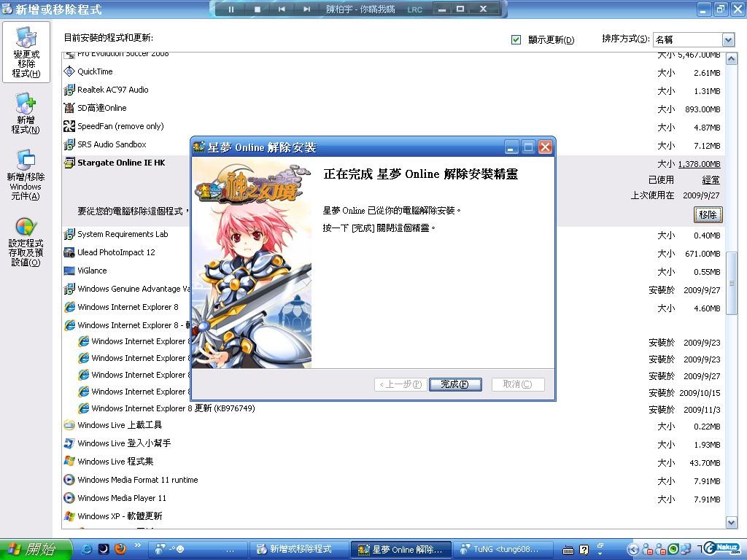Image resolution: width=747 pixels, height=560 pixels.
Task: Click the 671.00MB size value
Action: pos(703,254)
